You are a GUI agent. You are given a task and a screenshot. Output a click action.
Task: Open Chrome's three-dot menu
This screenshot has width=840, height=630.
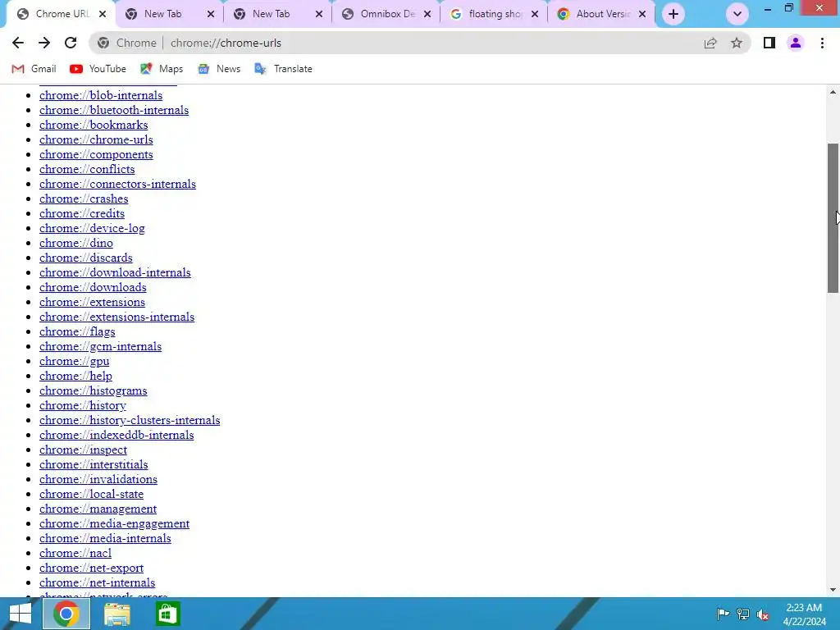pyautogui.click(x=822, y=43)
